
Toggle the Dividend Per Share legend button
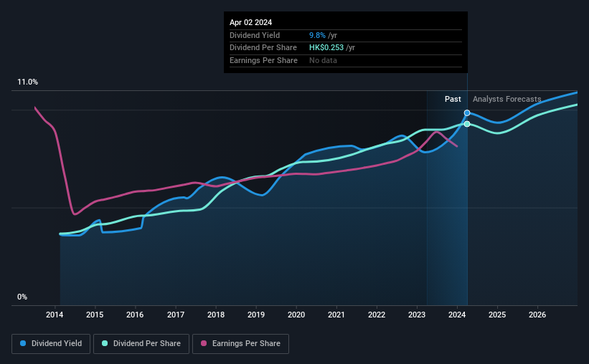141,344
